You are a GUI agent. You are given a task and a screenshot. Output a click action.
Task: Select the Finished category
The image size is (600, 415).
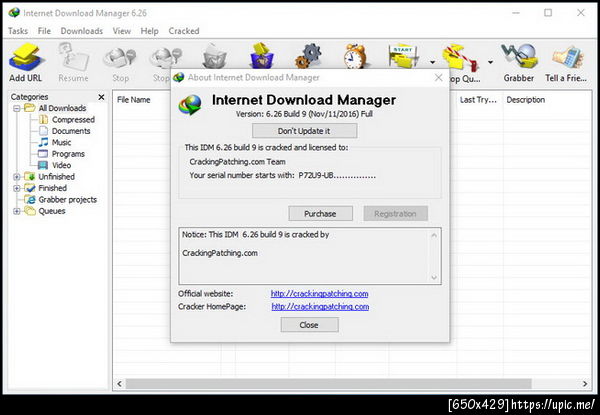point(52,188)
